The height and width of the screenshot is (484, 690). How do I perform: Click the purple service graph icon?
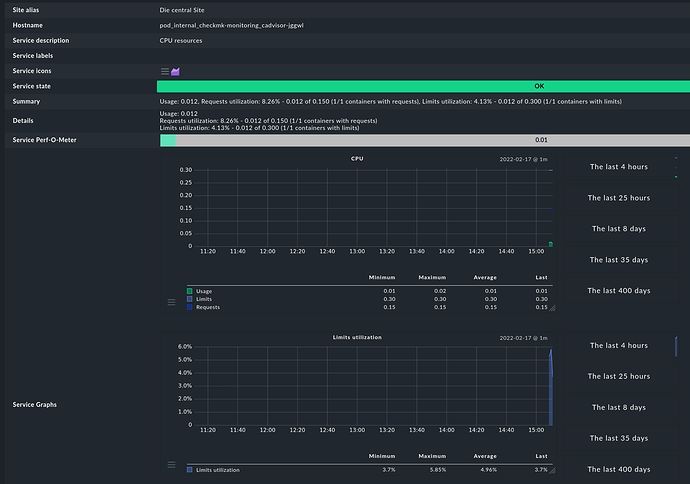point(177,71)
